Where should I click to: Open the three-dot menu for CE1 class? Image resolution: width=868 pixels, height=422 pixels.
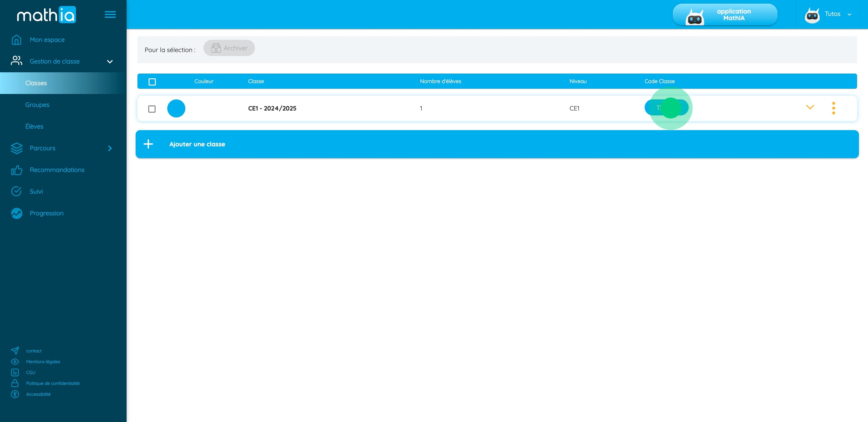pyautogui.click(x=833, y=108)
